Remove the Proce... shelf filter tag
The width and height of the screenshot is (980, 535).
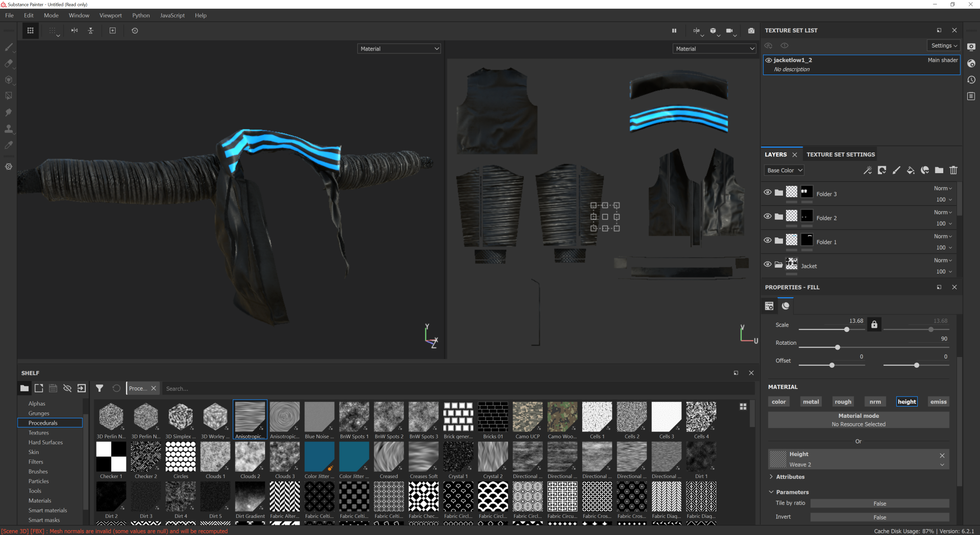coord(153,388)
